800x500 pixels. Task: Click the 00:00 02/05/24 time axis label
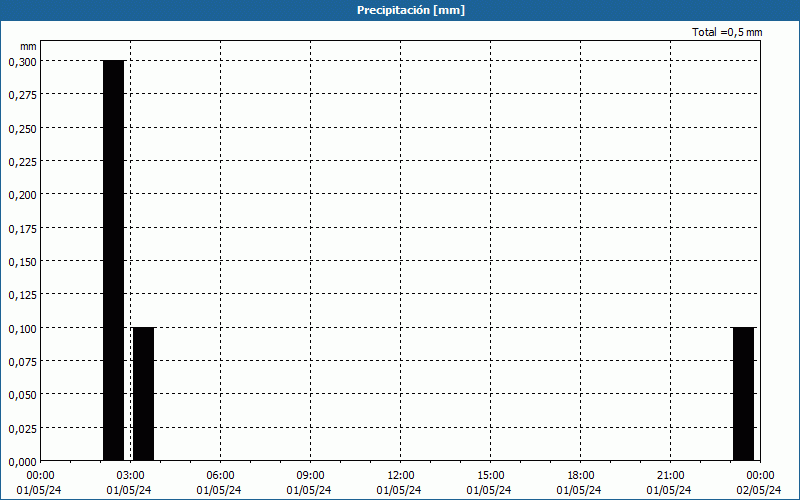coord(760,483)
